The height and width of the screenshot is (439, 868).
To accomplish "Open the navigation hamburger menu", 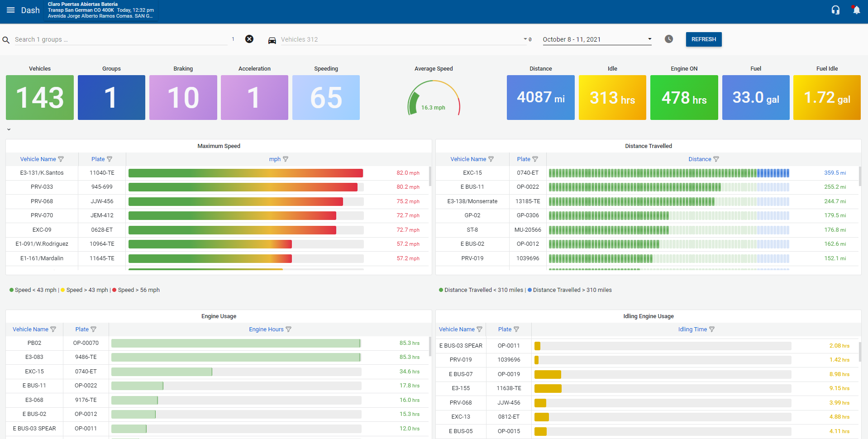I will tap(10, 10).
